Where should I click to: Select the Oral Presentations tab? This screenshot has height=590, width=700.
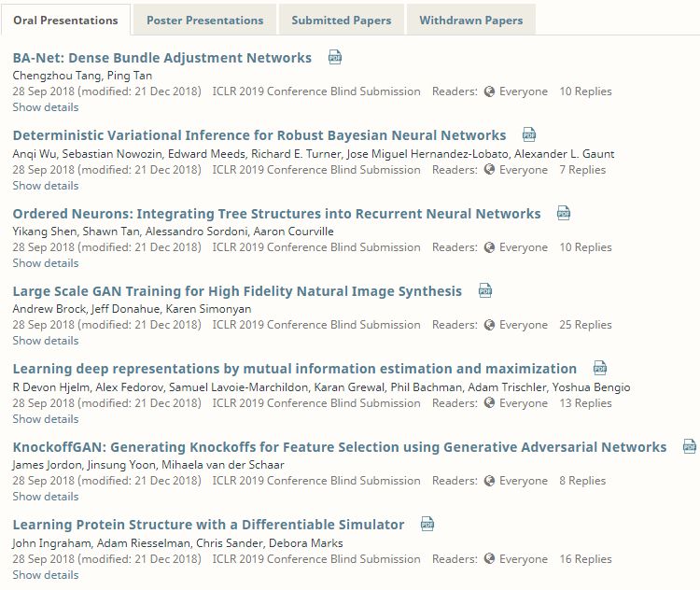(65, 21)
